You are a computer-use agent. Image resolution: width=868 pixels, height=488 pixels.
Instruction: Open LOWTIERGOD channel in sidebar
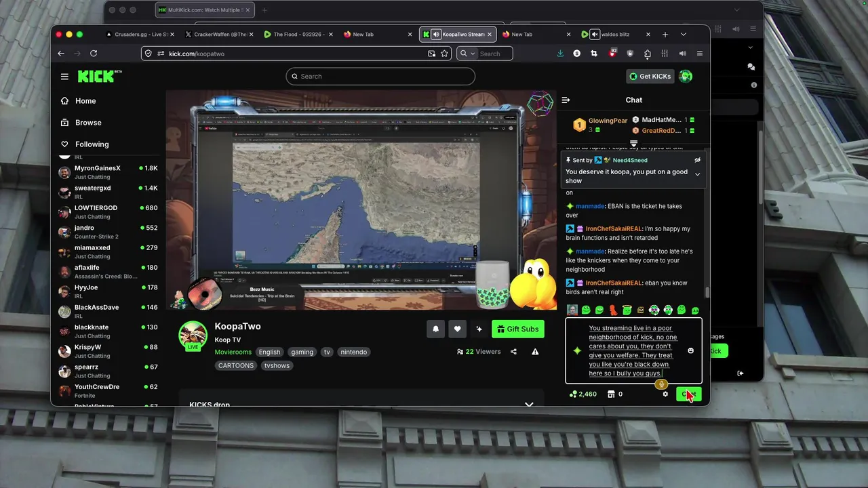point(107,212)
